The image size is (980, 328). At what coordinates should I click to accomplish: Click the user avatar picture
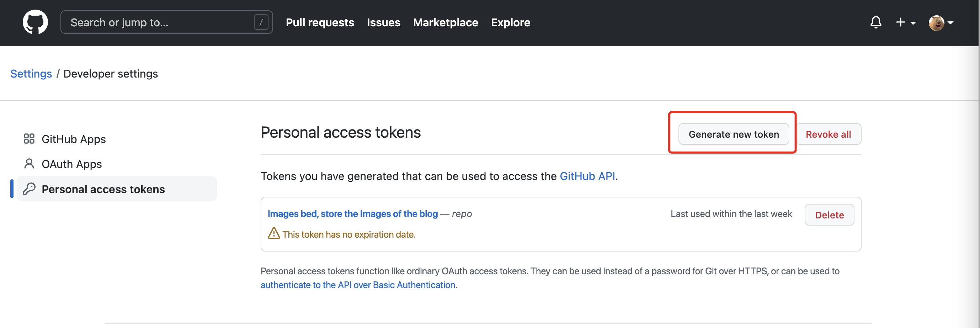point(936,23)
